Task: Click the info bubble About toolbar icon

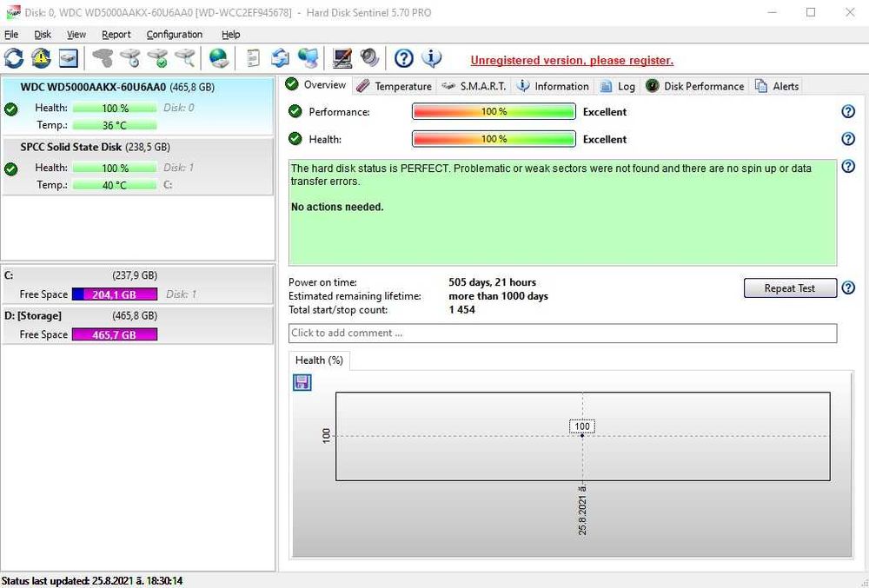Action: click(x=431, y=57)
